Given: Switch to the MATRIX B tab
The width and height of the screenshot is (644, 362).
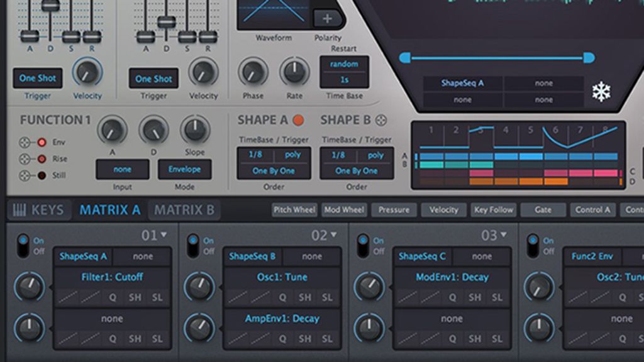Looking at the screenshot, I should (x=186, y=211).
